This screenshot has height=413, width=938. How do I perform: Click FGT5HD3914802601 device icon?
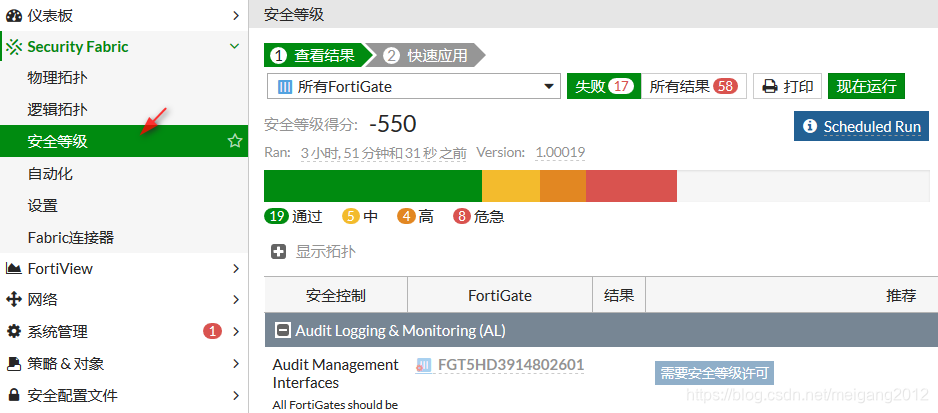pyautogui.click(x=424, y=365)
